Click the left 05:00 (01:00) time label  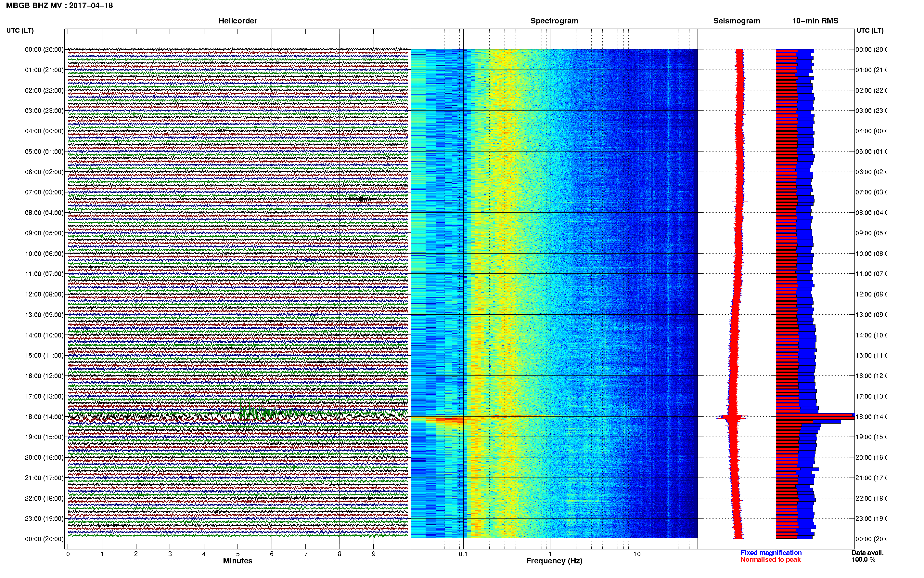click(44, 151)
